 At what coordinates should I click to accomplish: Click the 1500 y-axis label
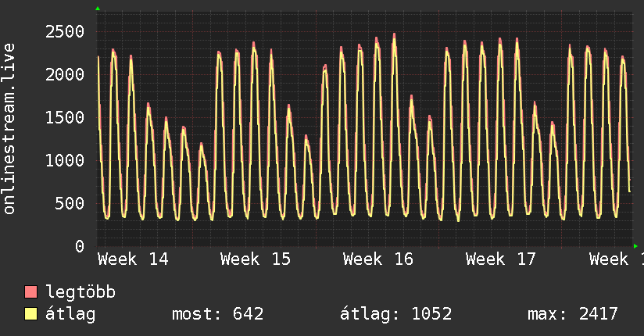(65, 118)
